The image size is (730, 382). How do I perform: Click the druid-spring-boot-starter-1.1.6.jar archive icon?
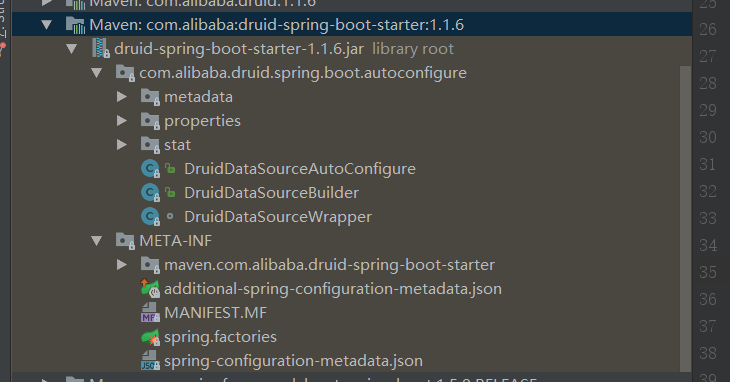pyautogui.click(x=101, y=48)
